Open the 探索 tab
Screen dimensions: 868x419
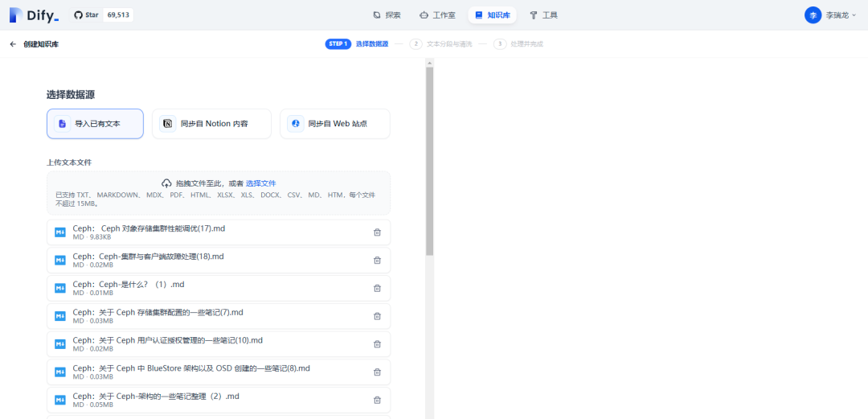pos(387,15)
